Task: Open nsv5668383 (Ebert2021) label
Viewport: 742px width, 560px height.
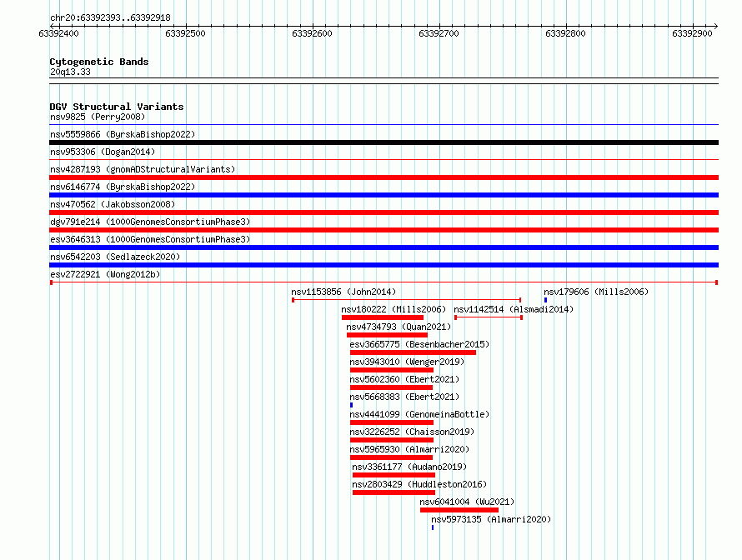Action: pyautogui.click(x=404, y=397)
